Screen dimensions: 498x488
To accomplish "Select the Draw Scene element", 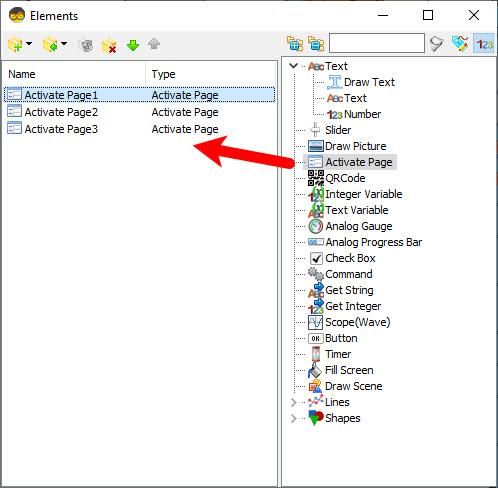I will (354, 386).
